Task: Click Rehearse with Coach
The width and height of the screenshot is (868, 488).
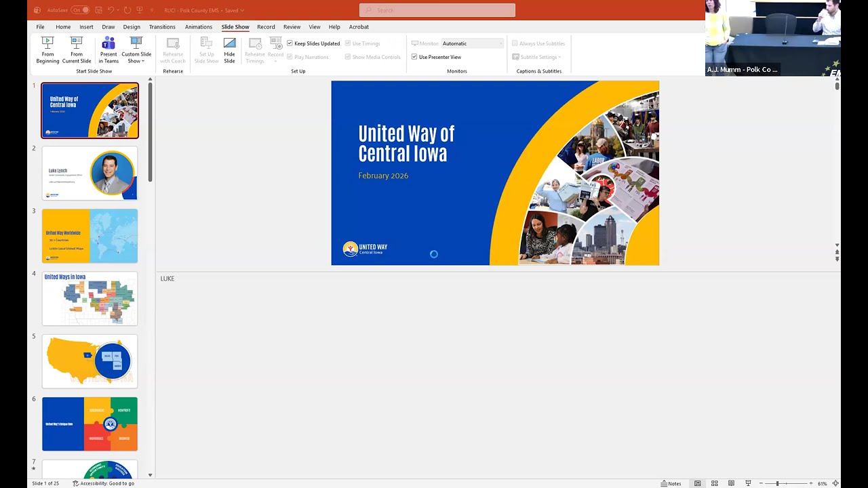Action: (x=173, y=50)
